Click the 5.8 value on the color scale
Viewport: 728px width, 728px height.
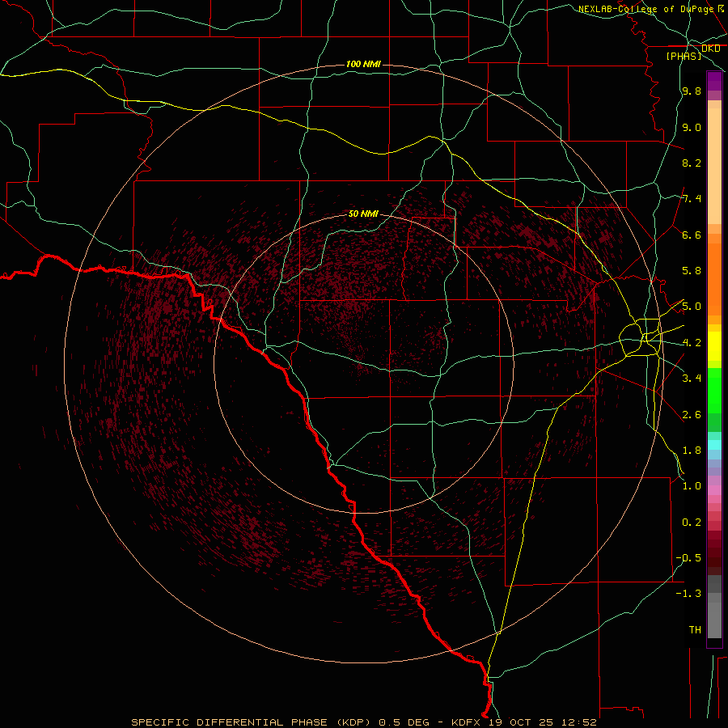692,271
